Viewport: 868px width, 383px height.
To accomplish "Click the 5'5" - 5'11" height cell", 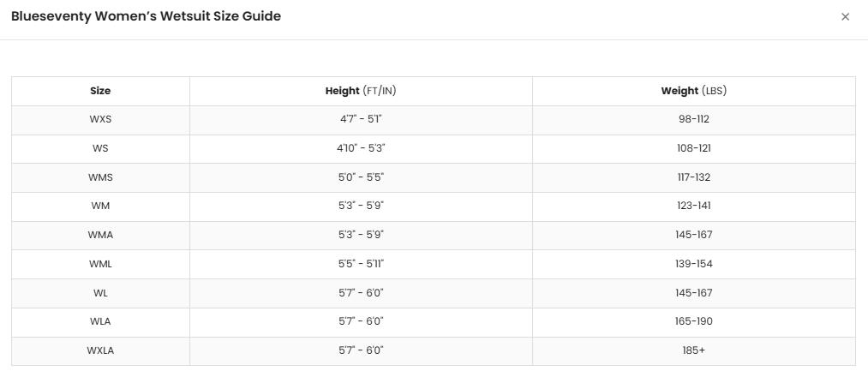I will click(361, 264).
